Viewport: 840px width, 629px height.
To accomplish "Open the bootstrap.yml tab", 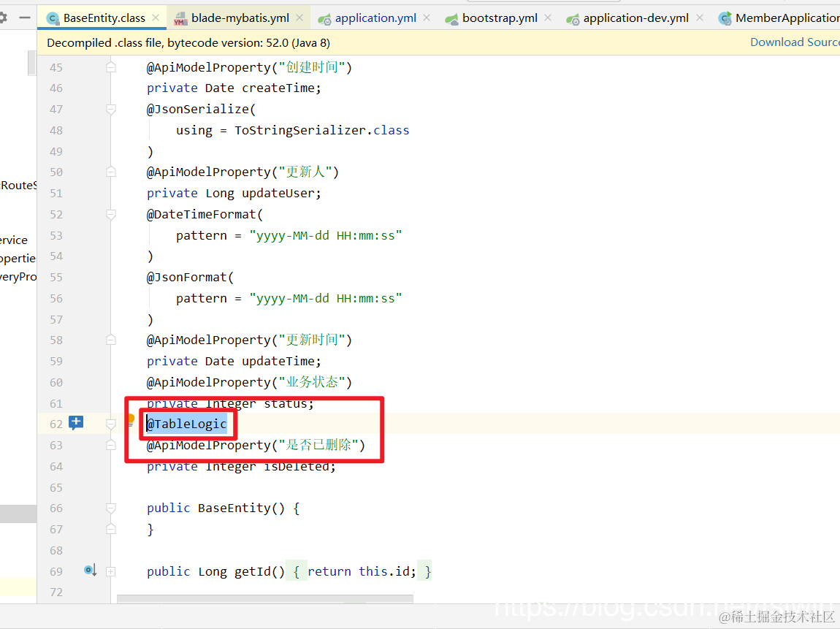I will (500, 18).
